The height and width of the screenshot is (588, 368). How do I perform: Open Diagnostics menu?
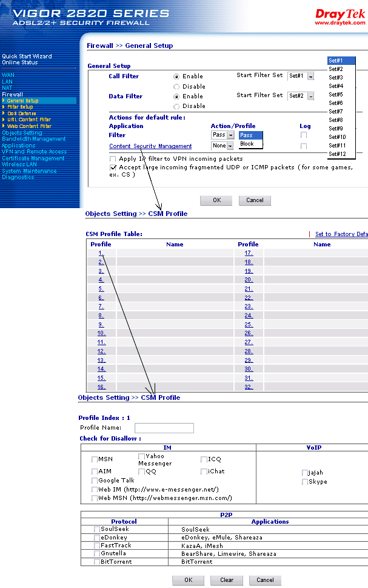click(18, 177)
